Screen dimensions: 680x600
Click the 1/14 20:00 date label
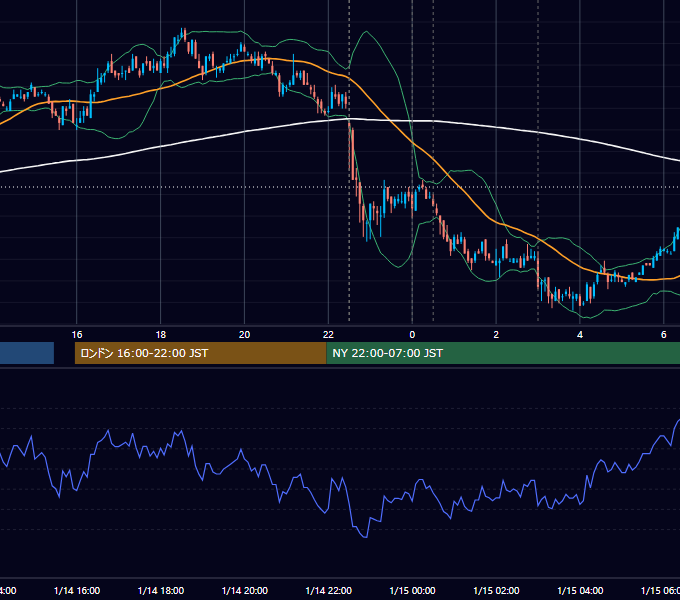click(x=245, y=590)
